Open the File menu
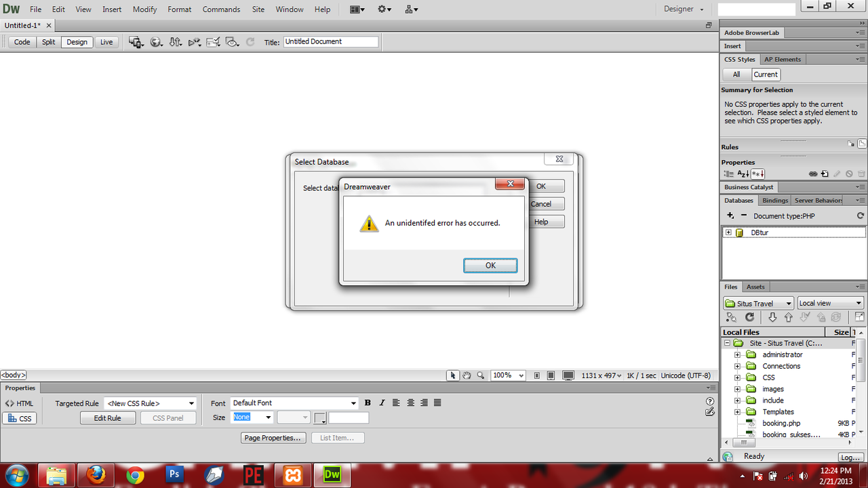The height and width of the screenshot is (488, 868). pyautogui.click(x=36, y=9)
